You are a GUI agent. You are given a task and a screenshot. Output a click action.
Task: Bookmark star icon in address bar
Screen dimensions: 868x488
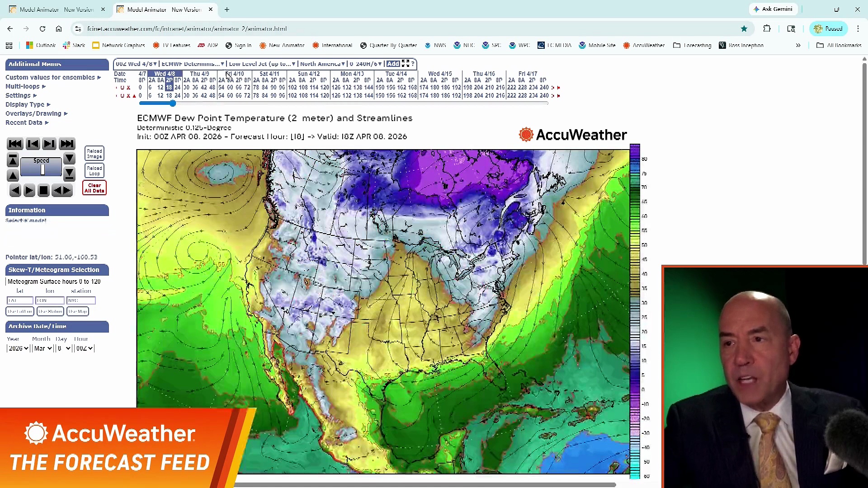coord(744,29)
